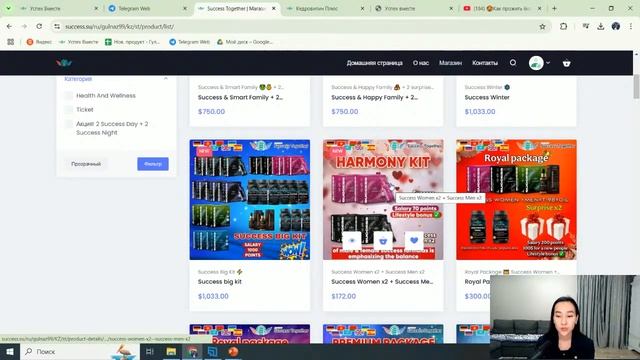Image resolution: width=640 pixels, height=360 pixels.
Task: Open a new browser tab with plus
Action: (x=554, y=8)
